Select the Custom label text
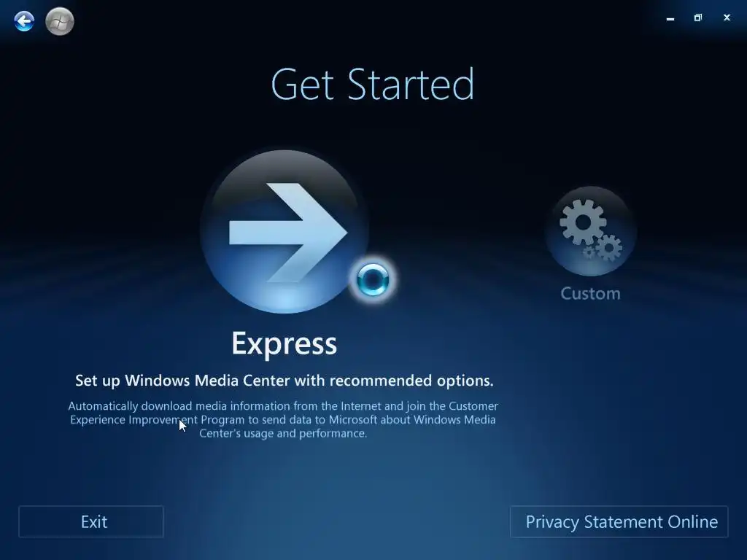 click(x=591, y=293)
